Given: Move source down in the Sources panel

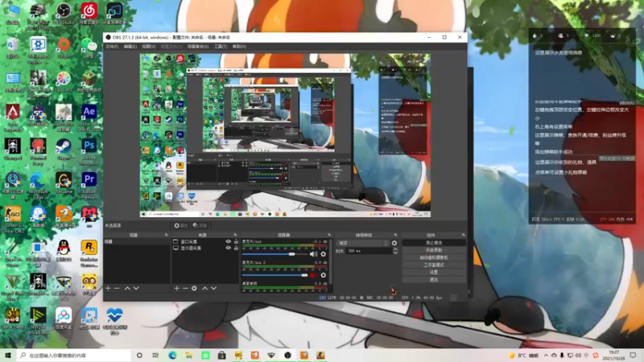Looking at the screenshot, I should [x=213, y=289].
